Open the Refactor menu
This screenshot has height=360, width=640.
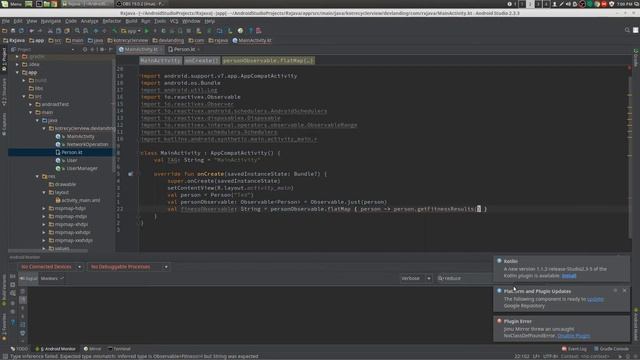(111, 21)
